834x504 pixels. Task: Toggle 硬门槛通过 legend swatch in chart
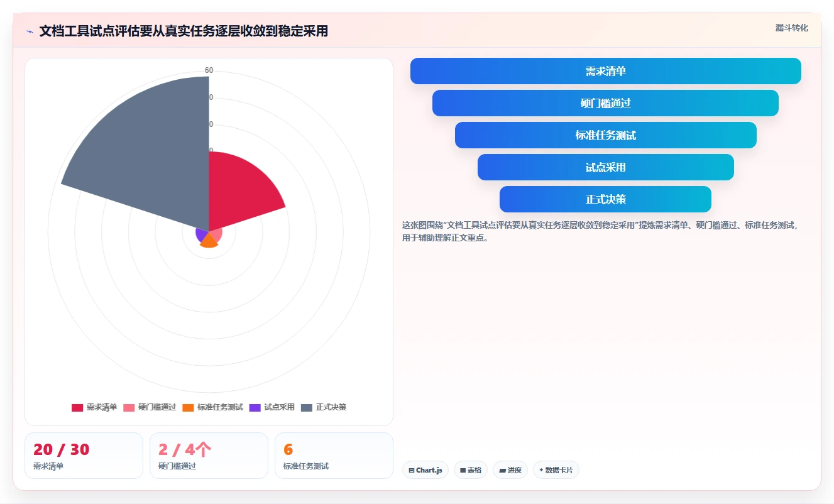coord(129,408)
